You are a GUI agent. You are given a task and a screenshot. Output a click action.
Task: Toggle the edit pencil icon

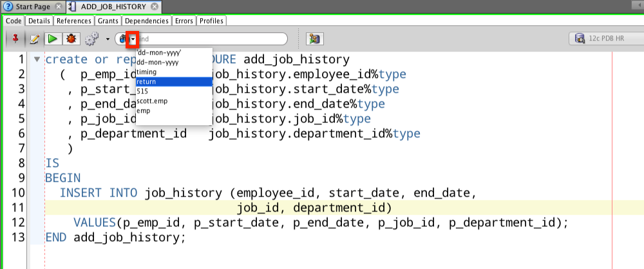click(35, 39)
